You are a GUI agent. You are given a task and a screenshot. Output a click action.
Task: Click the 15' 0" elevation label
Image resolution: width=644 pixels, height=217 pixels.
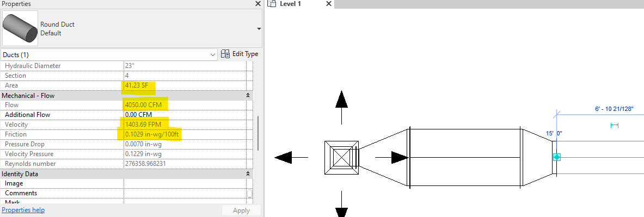[x=554, y=133]
